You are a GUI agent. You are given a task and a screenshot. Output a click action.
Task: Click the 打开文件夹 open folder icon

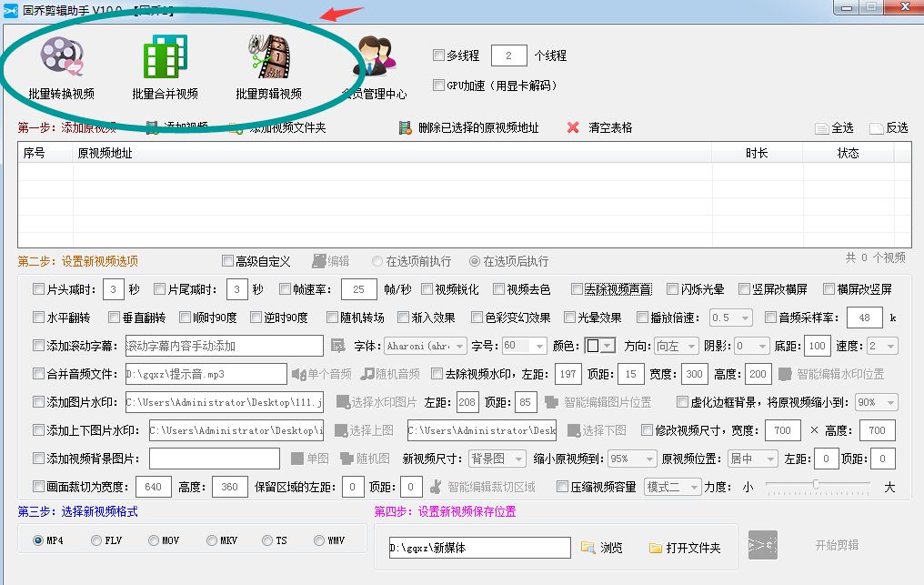(656, 548)
